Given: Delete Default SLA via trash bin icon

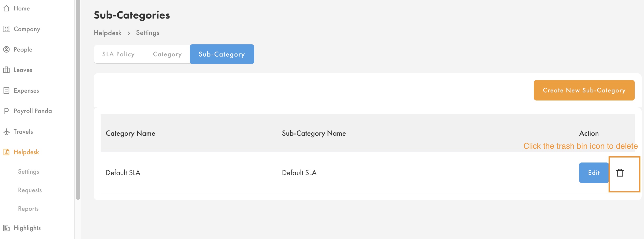Looking at the screenshot, I should (620, 172).
